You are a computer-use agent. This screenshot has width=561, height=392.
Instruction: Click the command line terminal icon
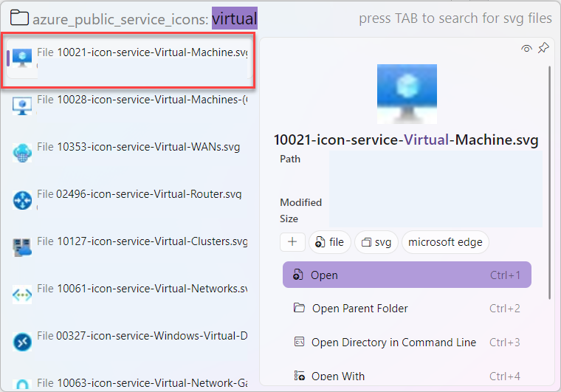click(x=299, y=342)
